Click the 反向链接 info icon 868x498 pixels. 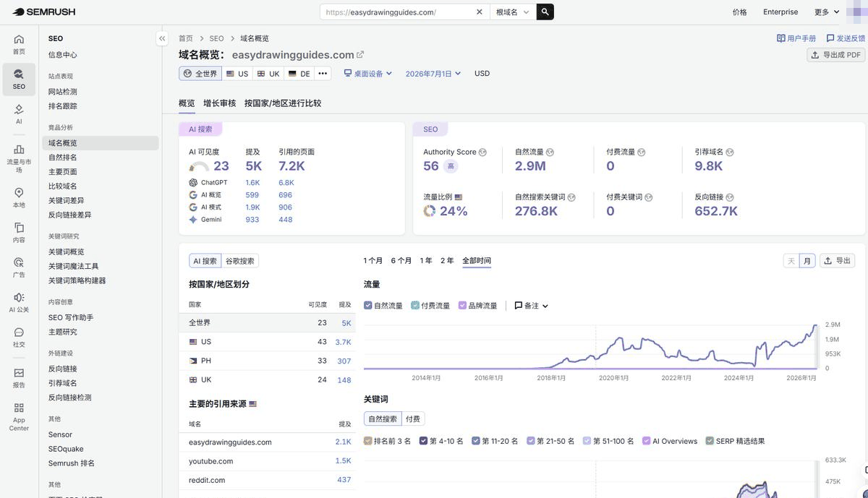[730, 197]
